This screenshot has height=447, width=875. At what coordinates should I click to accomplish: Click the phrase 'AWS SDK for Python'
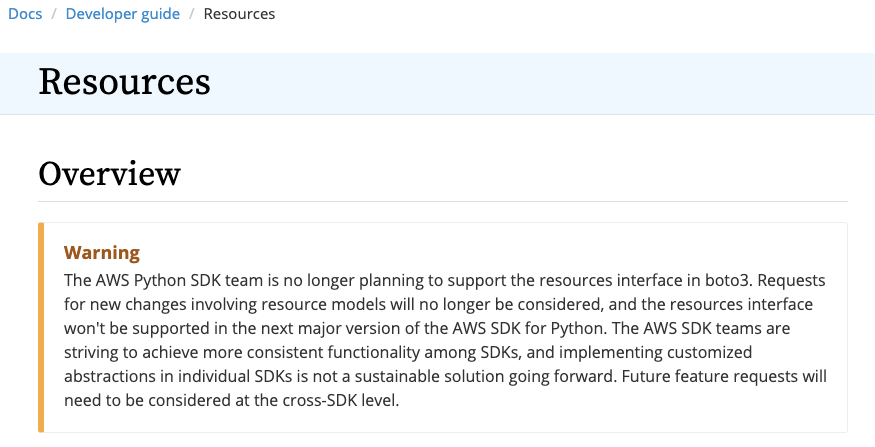(x=528, y=328)
